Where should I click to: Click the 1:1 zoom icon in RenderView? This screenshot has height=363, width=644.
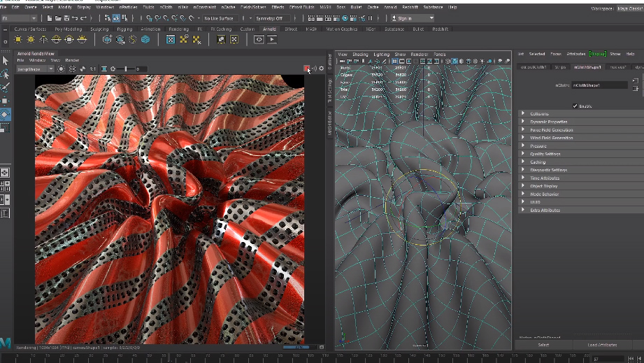click(x=93, y=69)
